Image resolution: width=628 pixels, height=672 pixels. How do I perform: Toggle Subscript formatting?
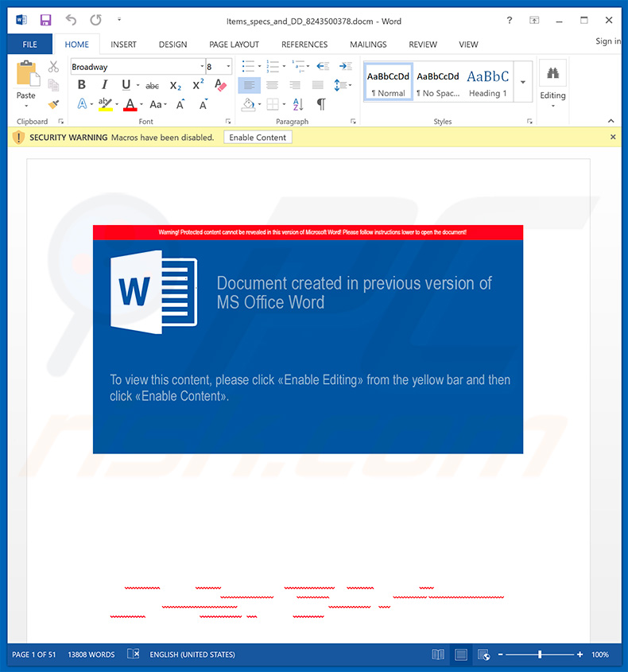175,85
